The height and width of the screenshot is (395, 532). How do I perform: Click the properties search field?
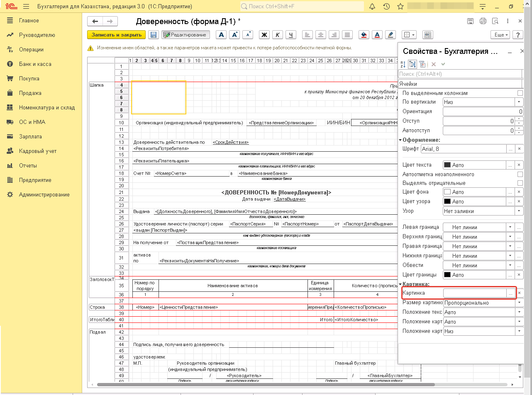(460, 74)
